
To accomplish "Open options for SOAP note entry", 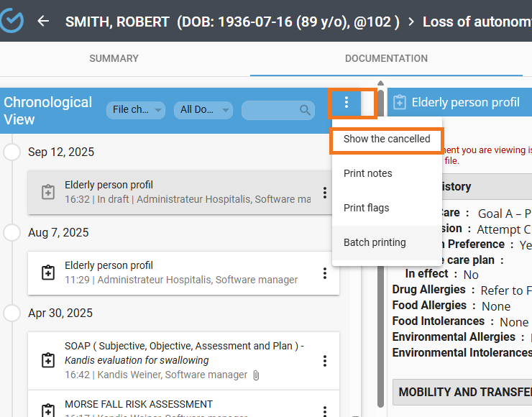I will pyautogui.click(x=325, y=361).
